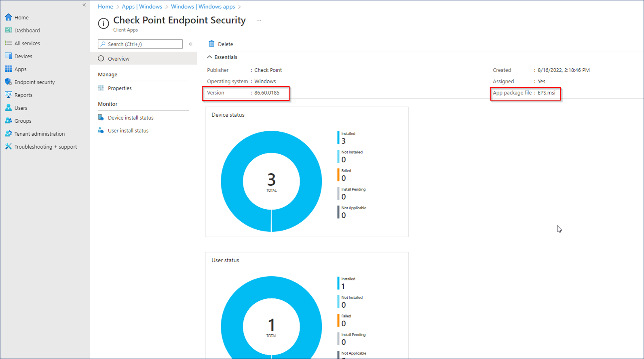Click the Check Point Endpoint Security title
The height and width of the screenshot is (359, 644).
[x=179, y=20]
